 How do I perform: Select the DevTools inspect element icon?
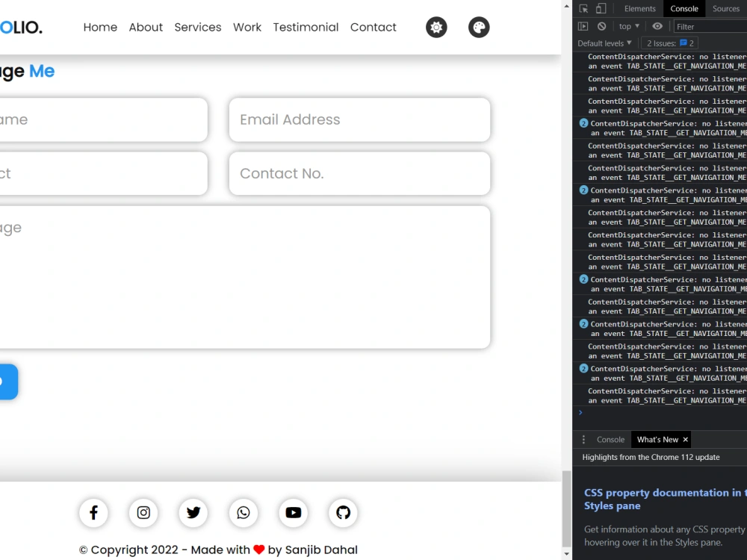tap(583, 8)
